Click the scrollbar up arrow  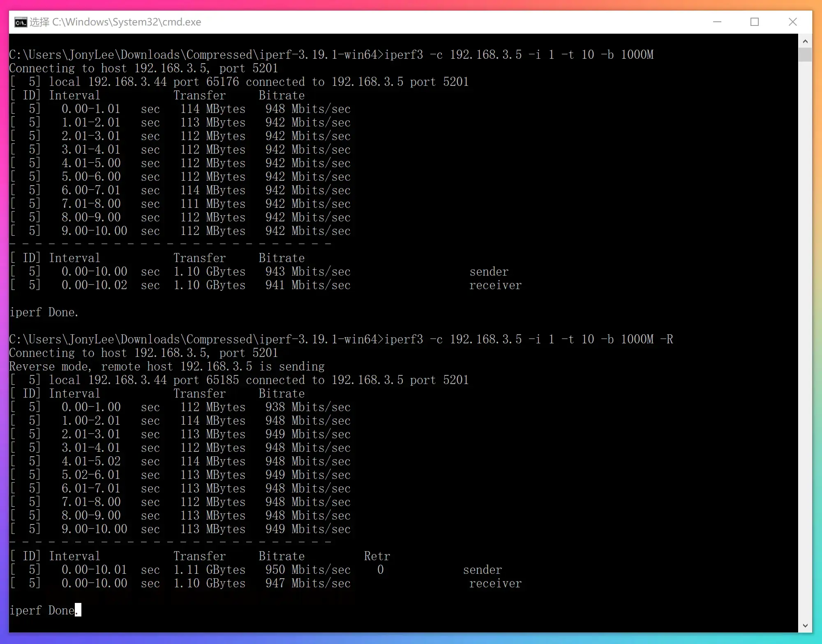[x=805, y=41]
